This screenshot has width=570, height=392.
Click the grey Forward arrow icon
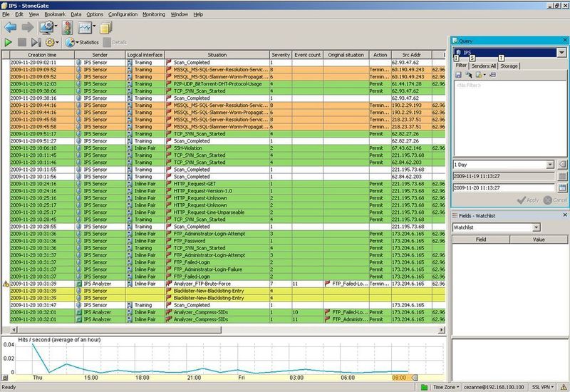point(28,27)
